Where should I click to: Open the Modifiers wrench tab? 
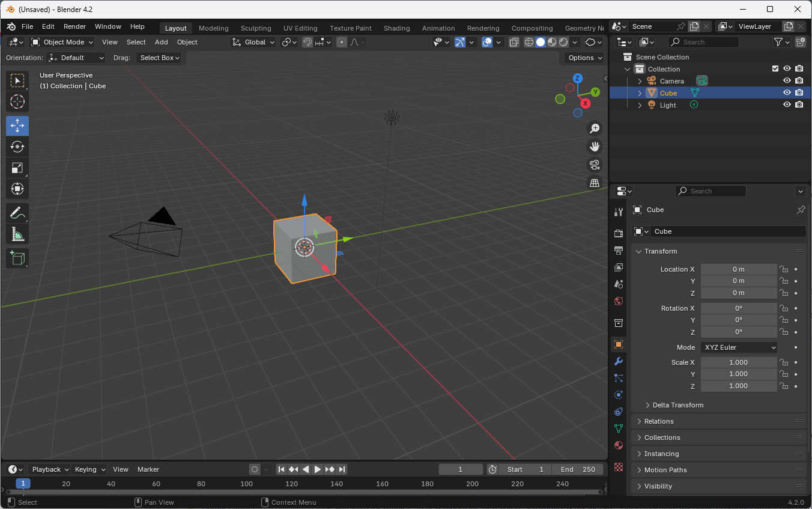619,361
